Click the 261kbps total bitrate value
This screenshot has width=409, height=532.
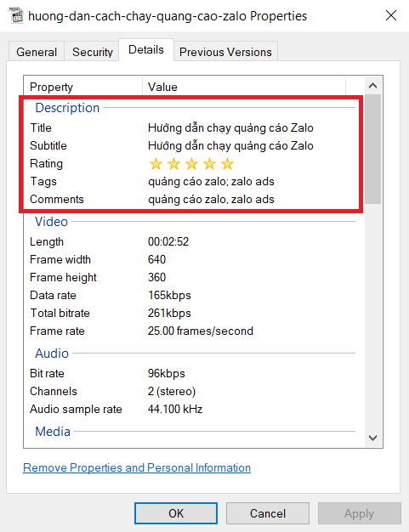(x=169, y=313)
